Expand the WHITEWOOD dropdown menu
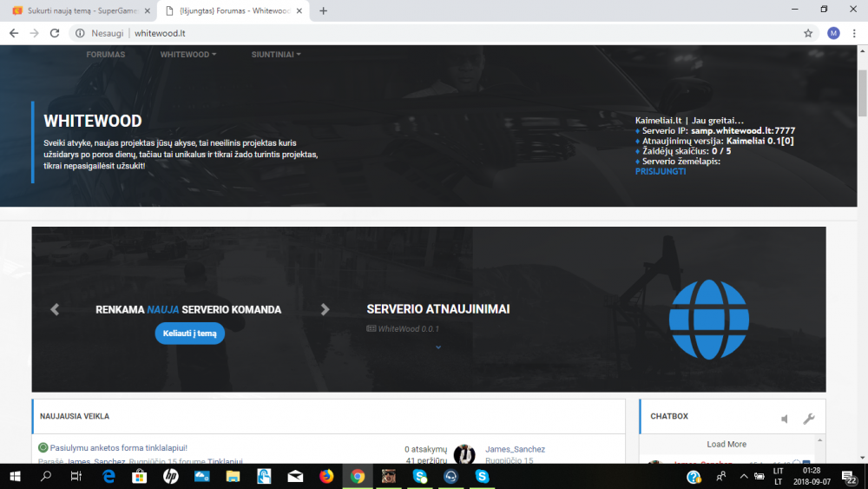Screen dimensions: 868x489 (188, 54)
